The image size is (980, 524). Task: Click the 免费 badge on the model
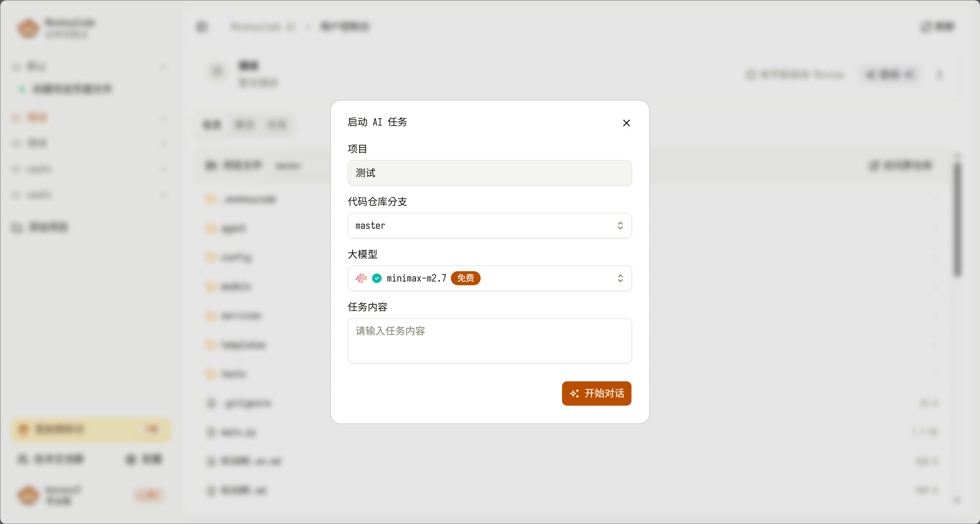pos(465,278)
